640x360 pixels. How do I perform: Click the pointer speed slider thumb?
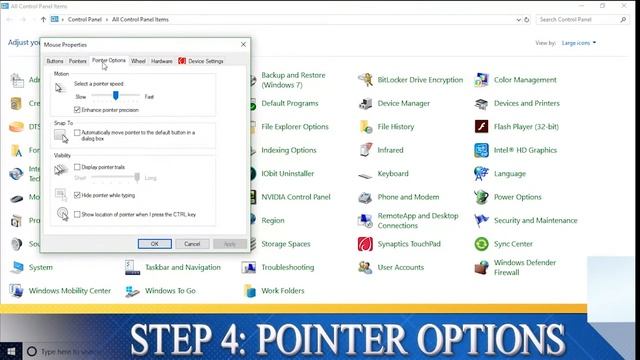point(116,96)
